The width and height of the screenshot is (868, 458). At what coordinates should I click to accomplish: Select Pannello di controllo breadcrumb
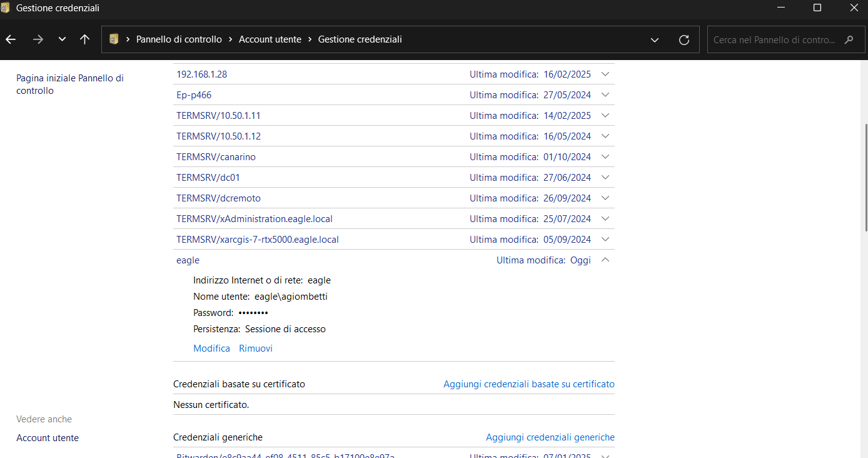point(179,39)
